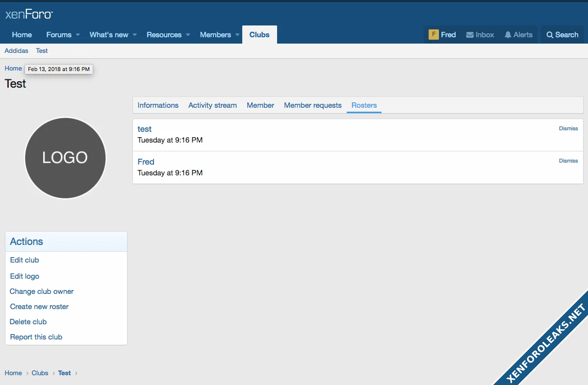The height and width of the screenshot is (385, 588).
Task: Switch to the Activity stream tab
Action: coord(212,105)
